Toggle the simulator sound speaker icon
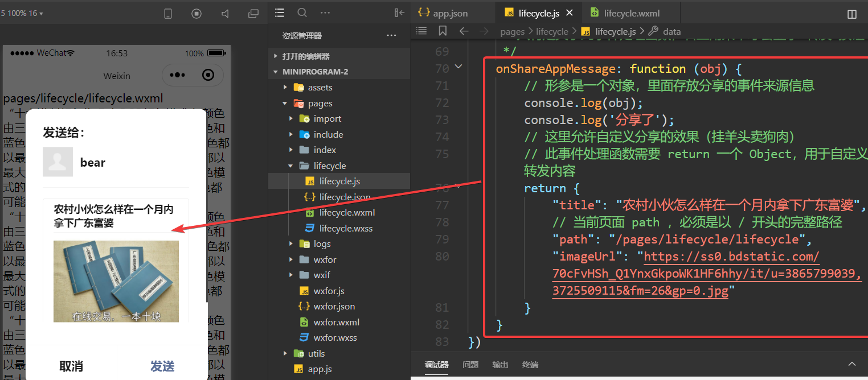Image resolution: width=868 pixels, height=380 pixels. (225, 14)
